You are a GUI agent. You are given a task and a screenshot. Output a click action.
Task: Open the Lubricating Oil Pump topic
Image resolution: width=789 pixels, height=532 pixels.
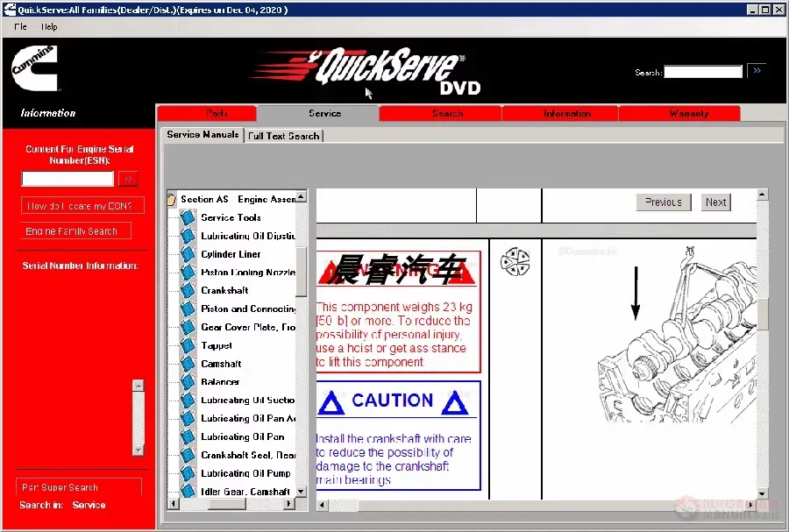pos(245,473)
